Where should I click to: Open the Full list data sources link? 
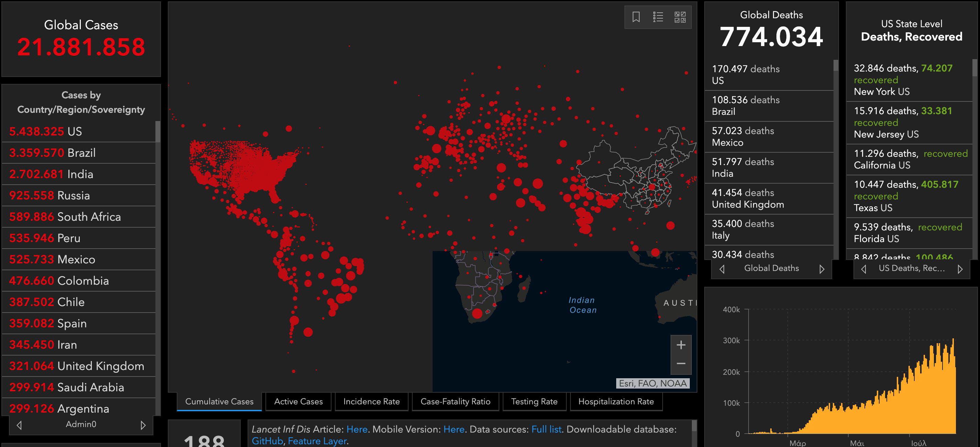(x=546, y=429)
